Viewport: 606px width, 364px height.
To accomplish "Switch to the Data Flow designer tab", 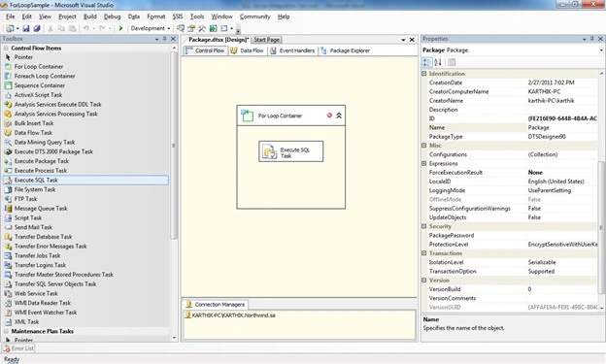I will tap(248, 50).
